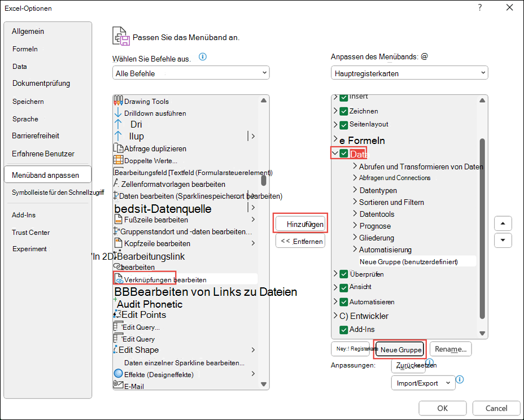Expand Abrufen und Transformieren von Daten

[355, 166]
